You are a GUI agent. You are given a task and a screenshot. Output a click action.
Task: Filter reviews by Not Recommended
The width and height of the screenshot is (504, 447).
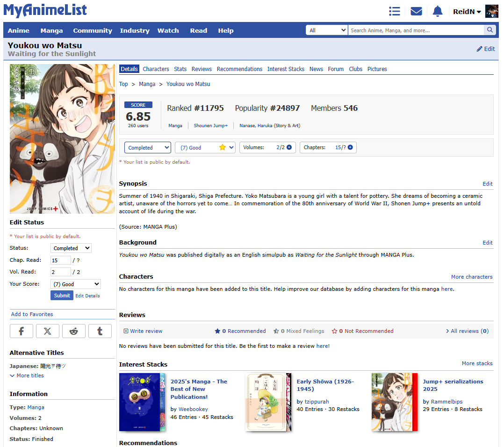tap(363, 331)
